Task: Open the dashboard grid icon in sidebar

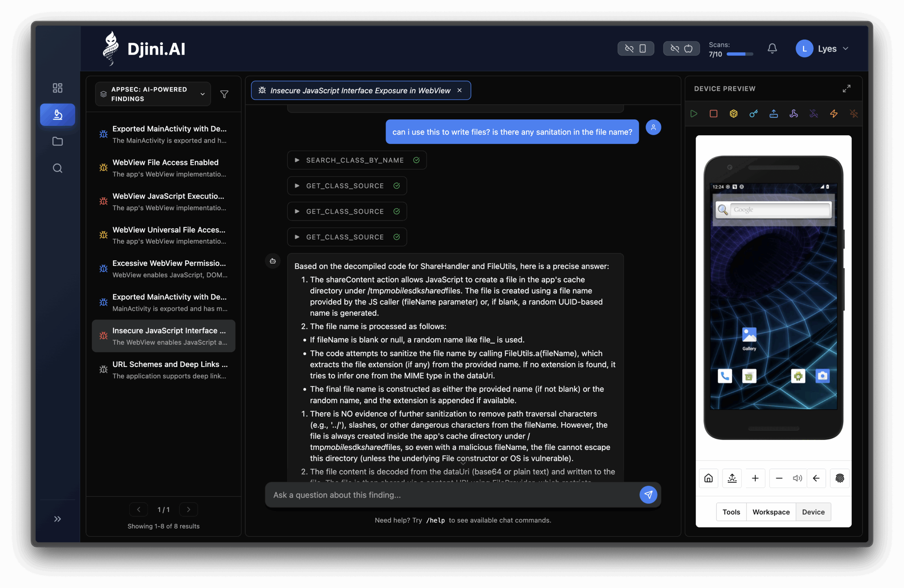Action: coord(57,88)
